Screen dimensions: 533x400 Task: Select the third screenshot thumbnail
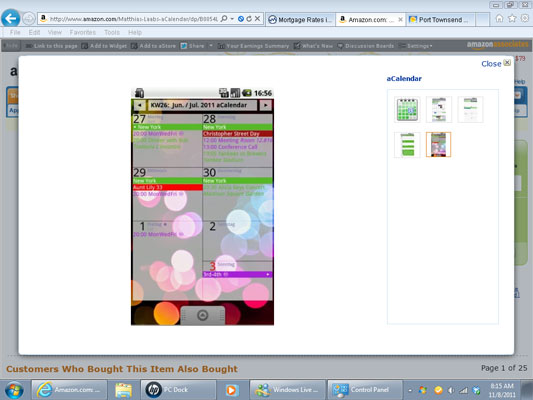[470, 109]
